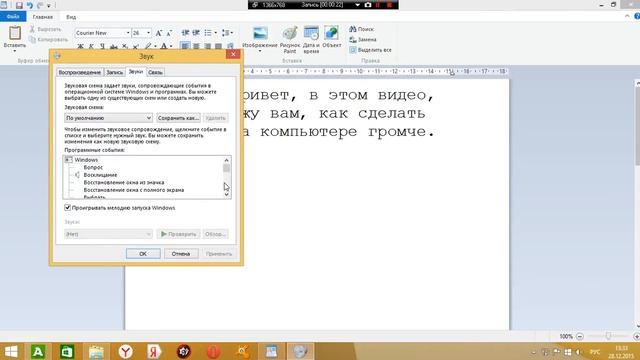Viewport: 640px width, 360px height.
Task: Toggle underline (Ч) formatting
Action: 102,46
